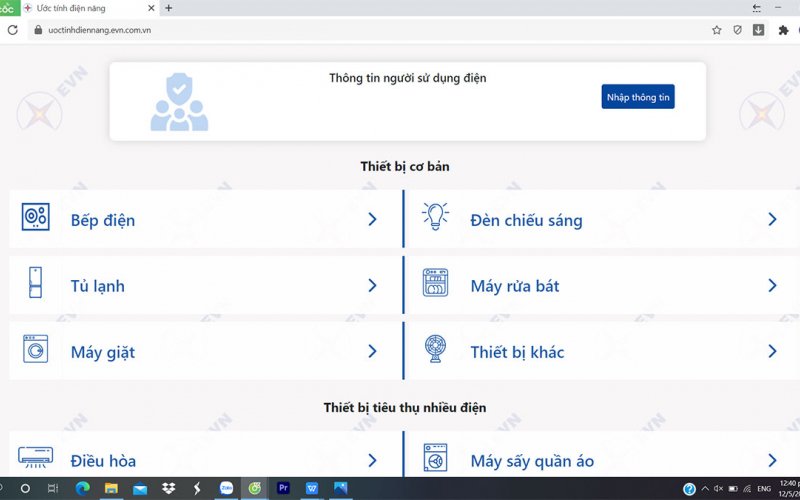Open the downloads arrow icon in toolbar

759,30
